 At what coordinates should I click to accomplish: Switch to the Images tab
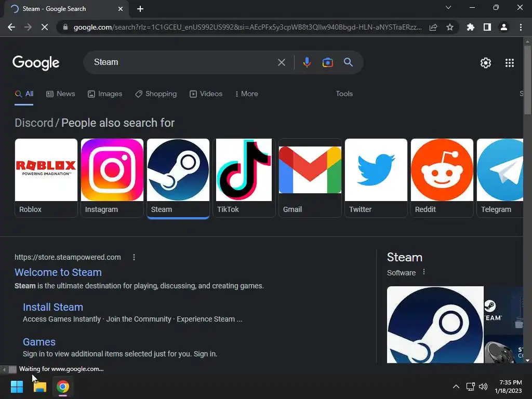105,94
